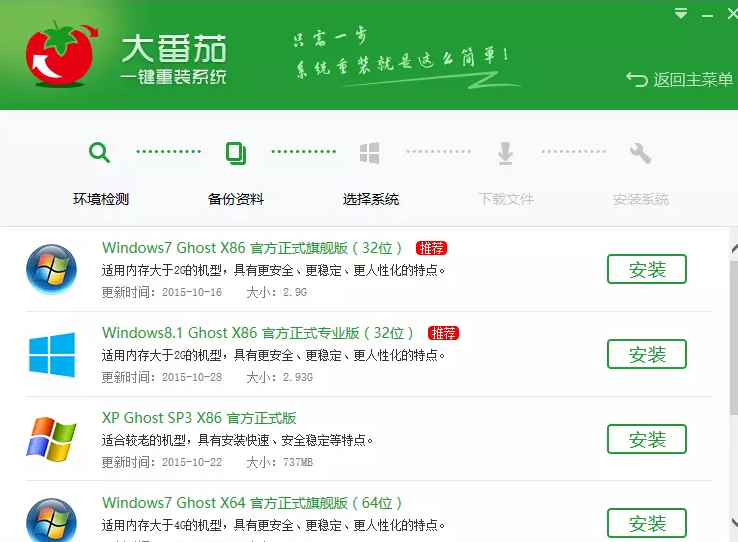Click the vertical scrollbar thumb

tap(734, 336)
